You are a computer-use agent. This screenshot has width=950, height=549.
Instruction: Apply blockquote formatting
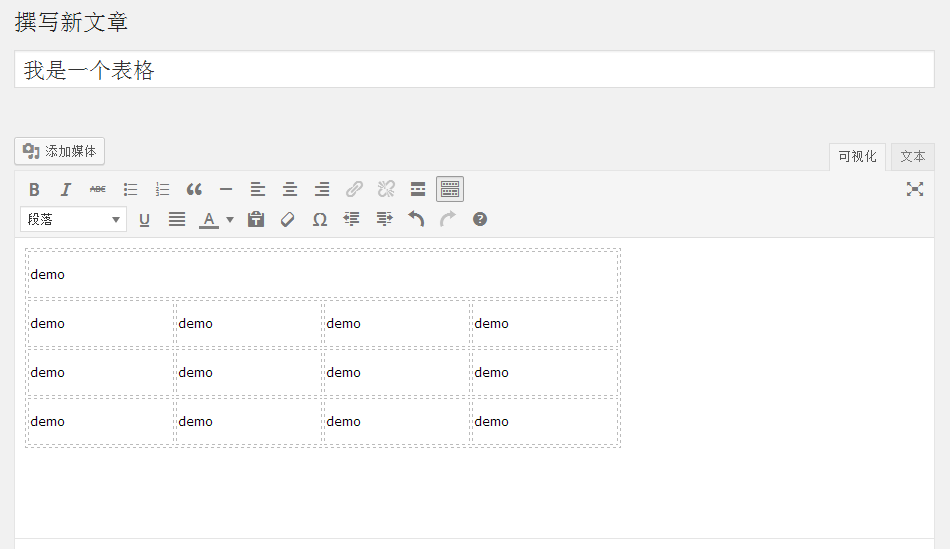[x=194, y=190]
